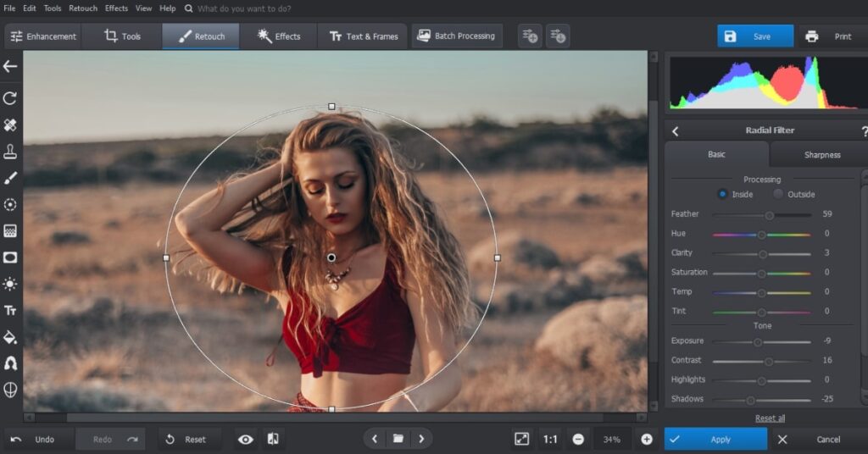
Task: Open the Retouch menu
Action: pos(83,8)
